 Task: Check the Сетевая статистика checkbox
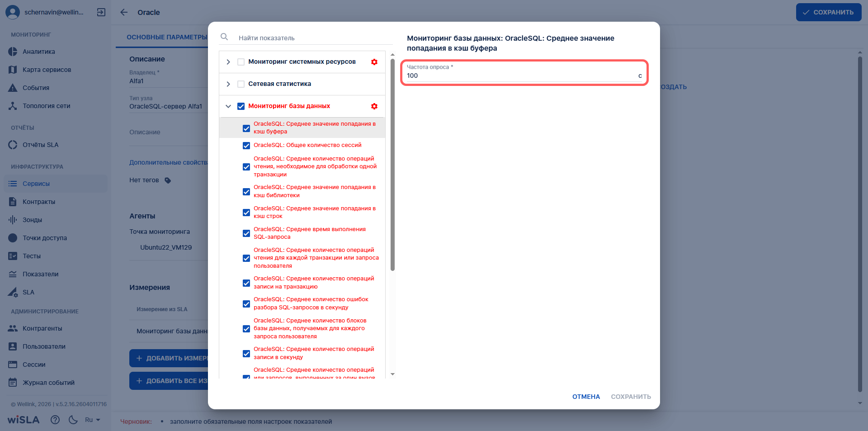[x=241, y=84]
